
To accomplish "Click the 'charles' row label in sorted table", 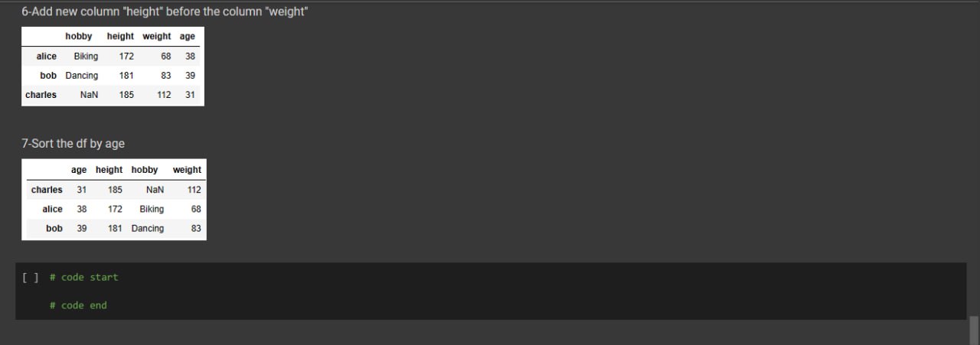I will pyautogui.click(x=47, y=190).
